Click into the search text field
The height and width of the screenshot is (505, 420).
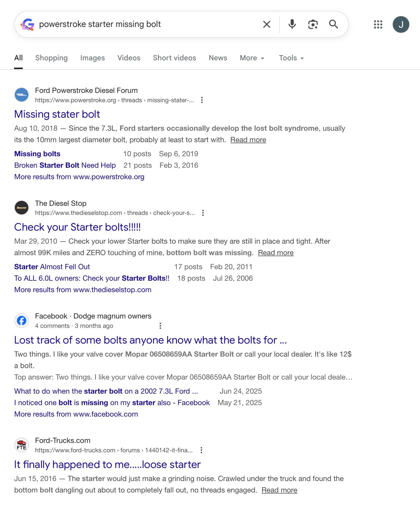click(x=146, y=24)
